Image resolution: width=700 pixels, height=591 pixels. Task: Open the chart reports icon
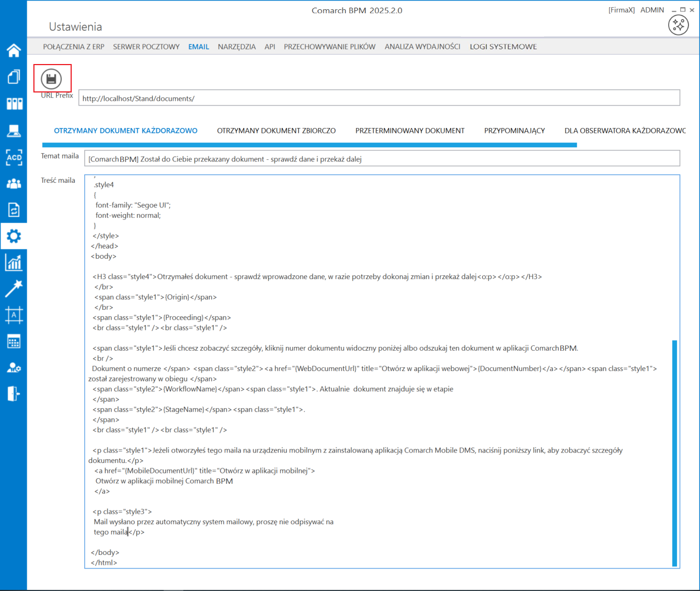14,263
